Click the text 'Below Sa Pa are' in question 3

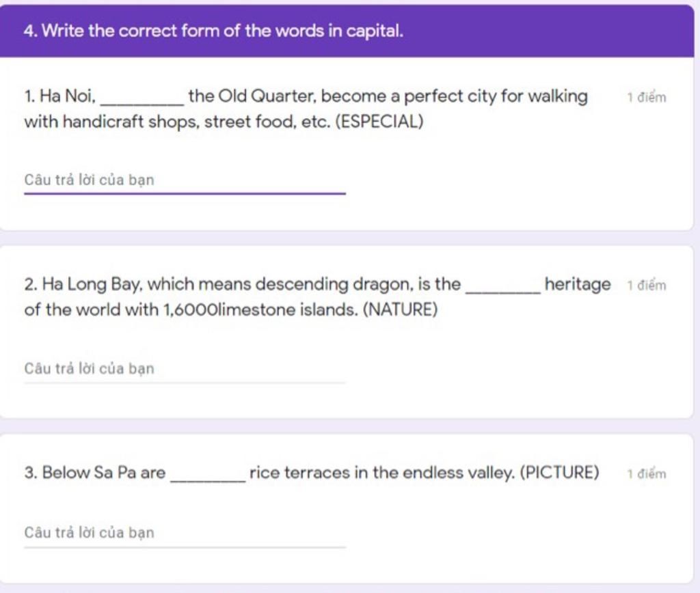click(x=104, y=473)
